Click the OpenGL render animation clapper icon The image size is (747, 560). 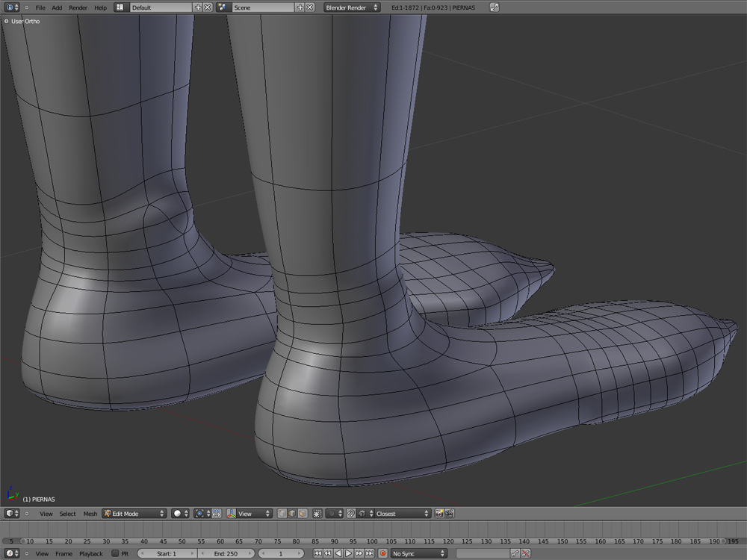click(x=450, y=514)
